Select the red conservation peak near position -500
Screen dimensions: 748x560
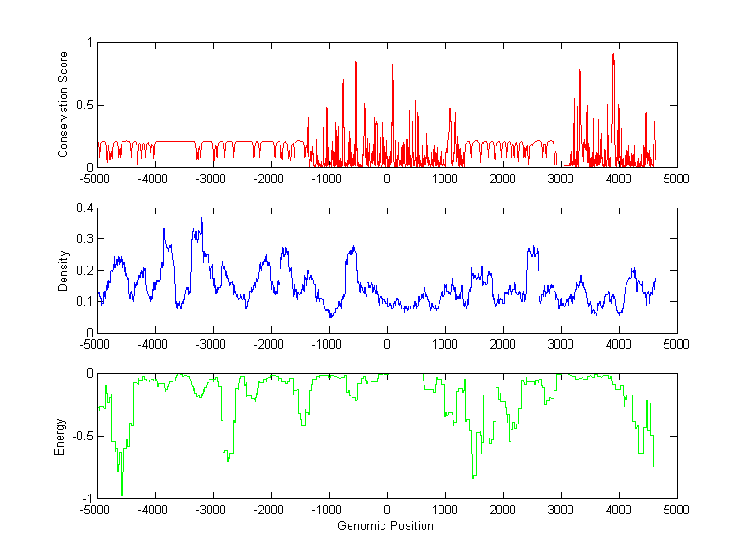pos(356,63)
